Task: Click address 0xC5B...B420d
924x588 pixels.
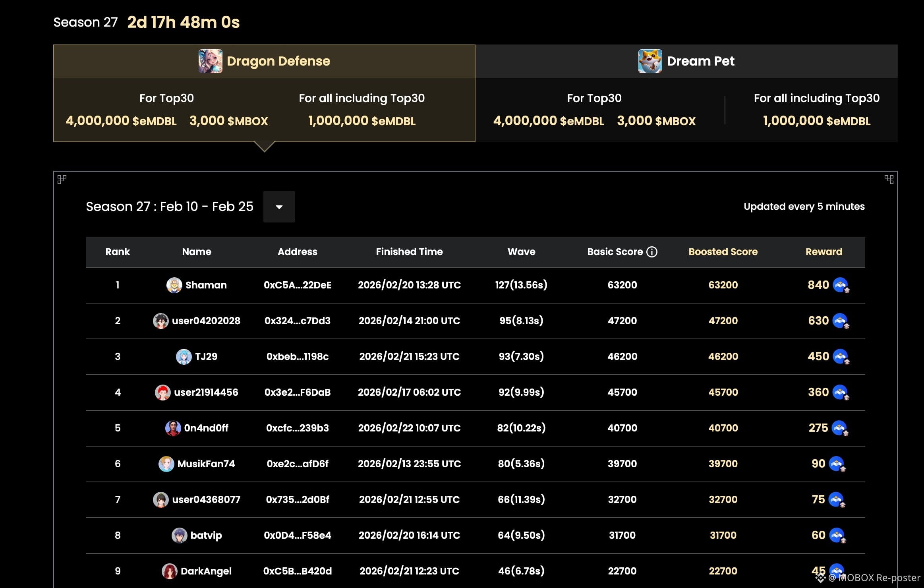Action: point(298,571)
